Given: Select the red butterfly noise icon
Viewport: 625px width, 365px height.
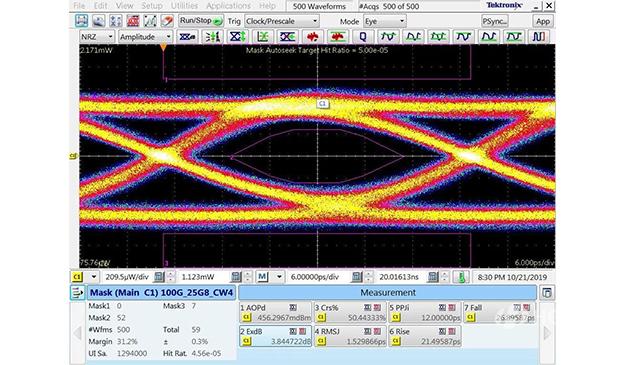Looking at the screenshot, I should (312, 37).
